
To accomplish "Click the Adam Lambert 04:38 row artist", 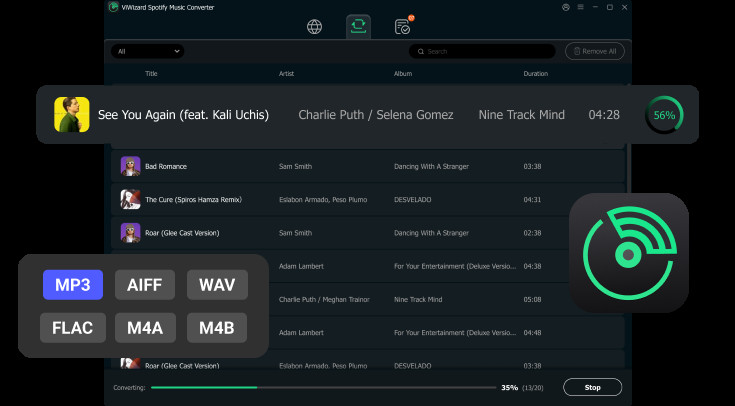I will click(301, 266).
